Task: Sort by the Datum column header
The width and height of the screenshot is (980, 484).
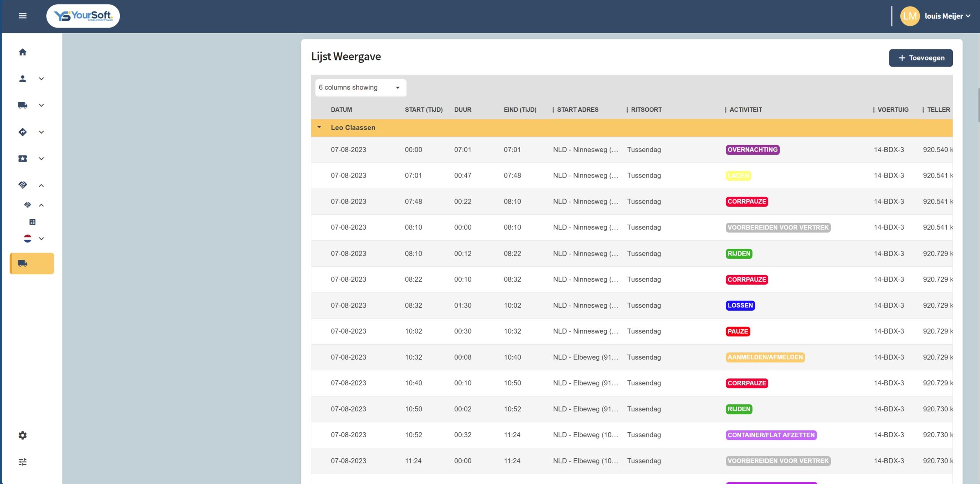Action: (341, 110)
